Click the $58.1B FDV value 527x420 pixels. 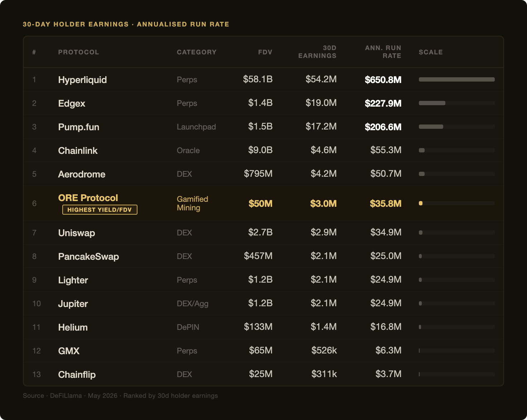[258, 79]
